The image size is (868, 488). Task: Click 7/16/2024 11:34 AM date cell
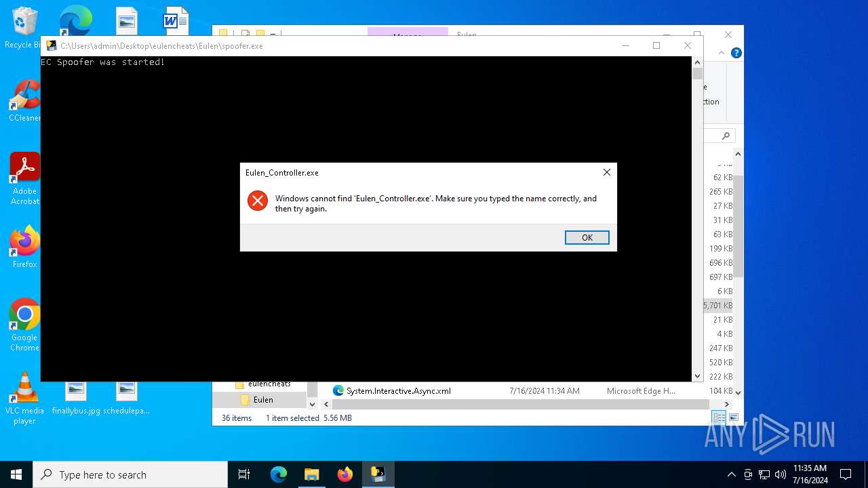coord(544,390)
